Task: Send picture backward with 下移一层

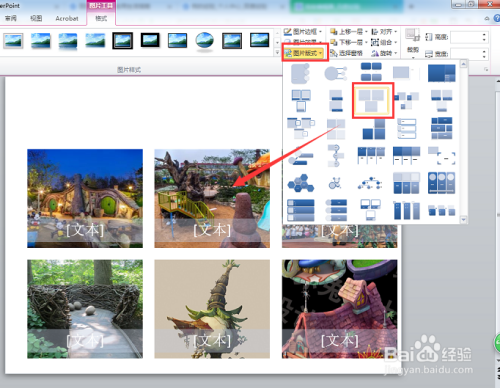Action: (x=349, y=42)
